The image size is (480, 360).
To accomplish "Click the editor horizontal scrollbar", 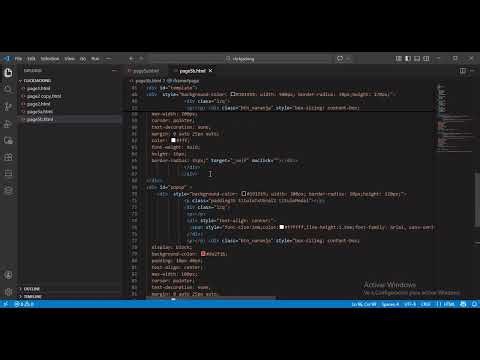I will point(211,298).
